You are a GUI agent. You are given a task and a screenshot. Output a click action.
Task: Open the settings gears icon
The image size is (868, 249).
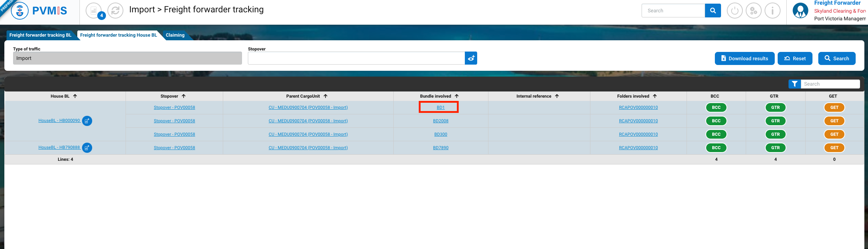[x=753, y=11]
